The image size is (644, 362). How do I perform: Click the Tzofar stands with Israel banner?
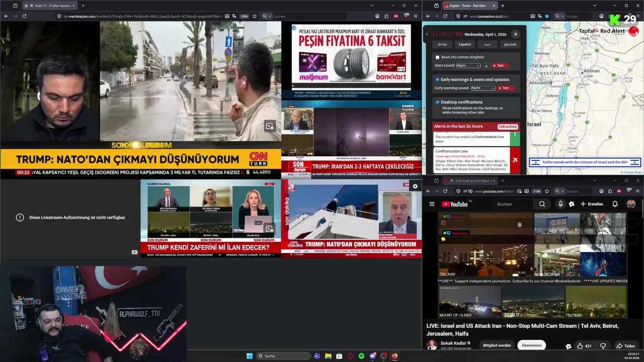pos(585,162)
